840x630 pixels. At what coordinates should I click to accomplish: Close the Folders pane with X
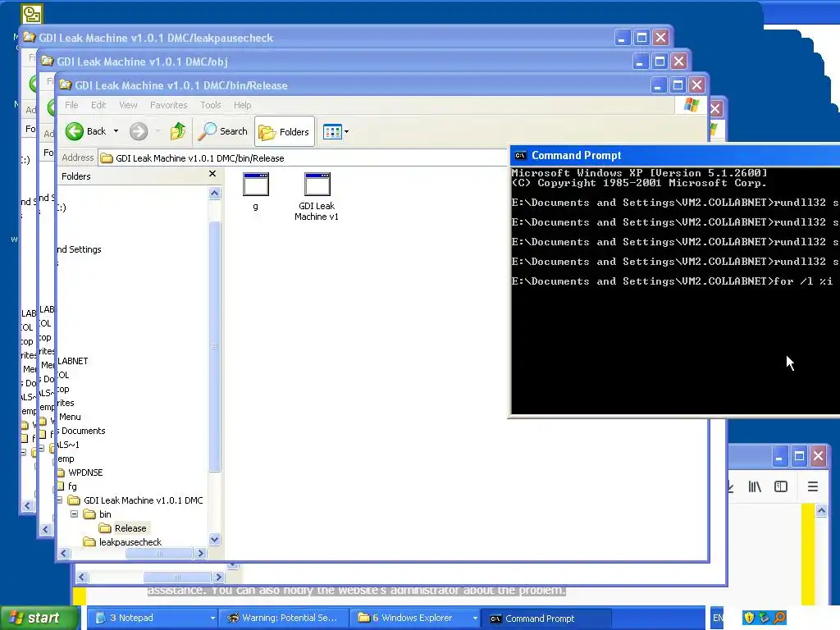(212, 174)
